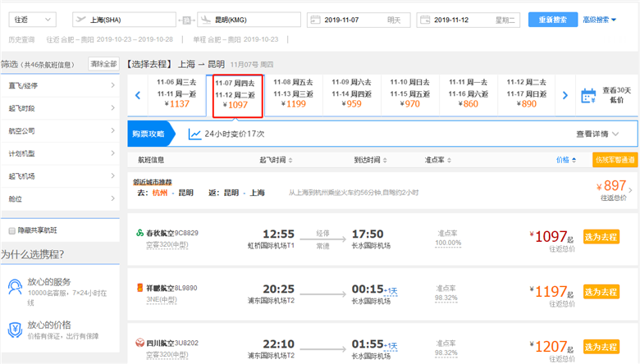This screenshot has width=640, height=364.
Task: Click history query 往返 合肥-贵阳 link
Action: coord(109,39)
